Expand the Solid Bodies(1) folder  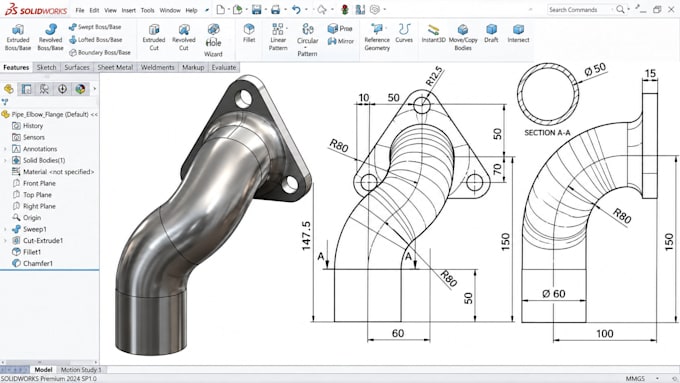[5, 160]
